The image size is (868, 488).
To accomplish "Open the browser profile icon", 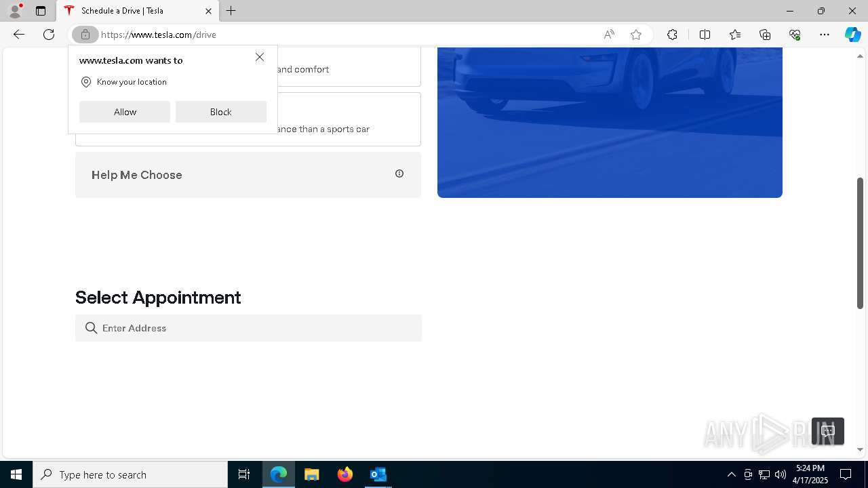I will click(x=15, y=11).
